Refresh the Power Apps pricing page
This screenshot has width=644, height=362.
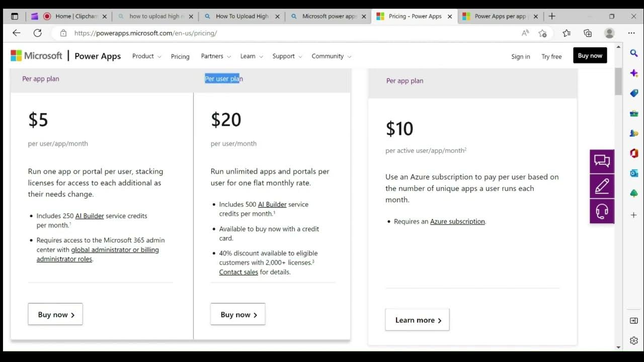(37, 33)
